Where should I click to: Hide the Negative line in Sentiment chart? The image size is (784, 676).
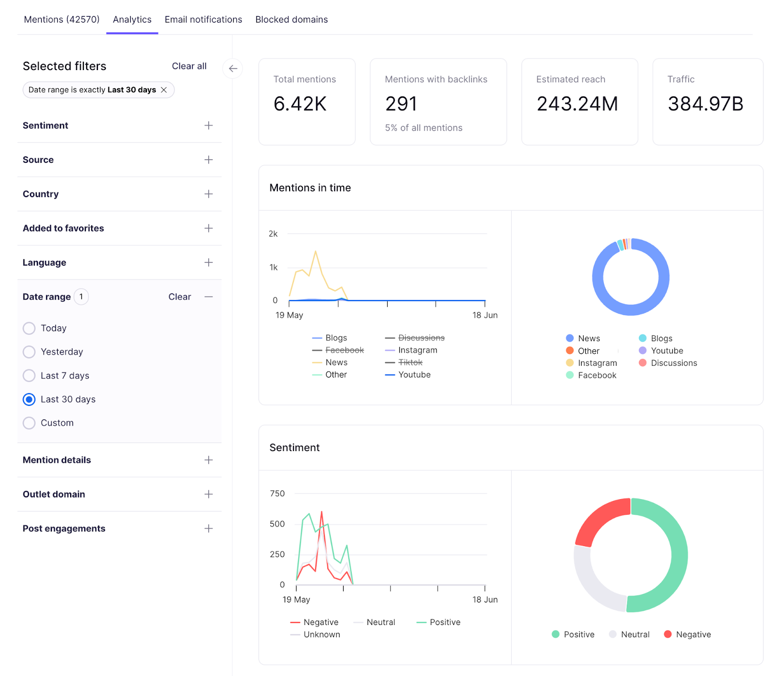pos(320,622)
